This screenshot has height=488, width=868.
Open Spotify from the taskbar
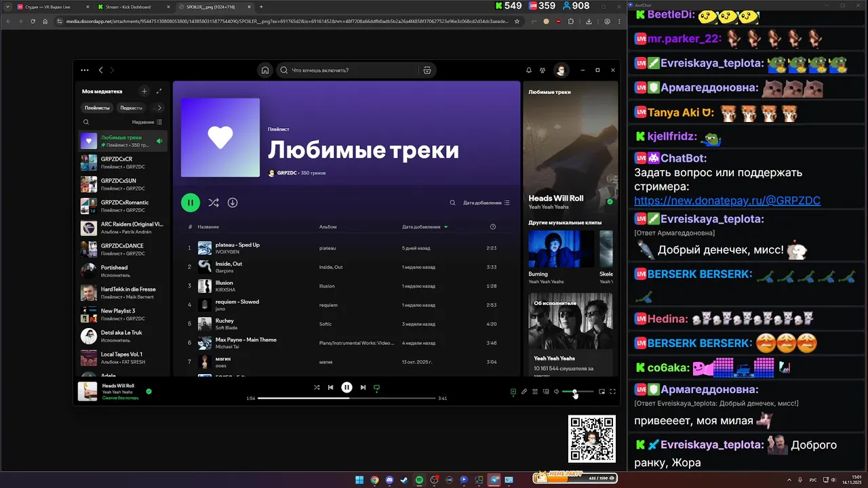[x=419, y=480]
